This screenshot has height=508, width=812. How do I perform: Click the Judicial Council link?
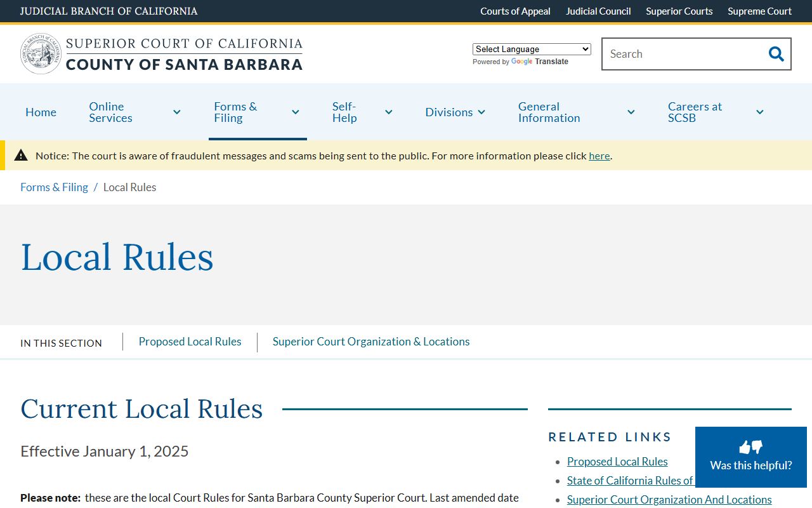coord(598,11)
